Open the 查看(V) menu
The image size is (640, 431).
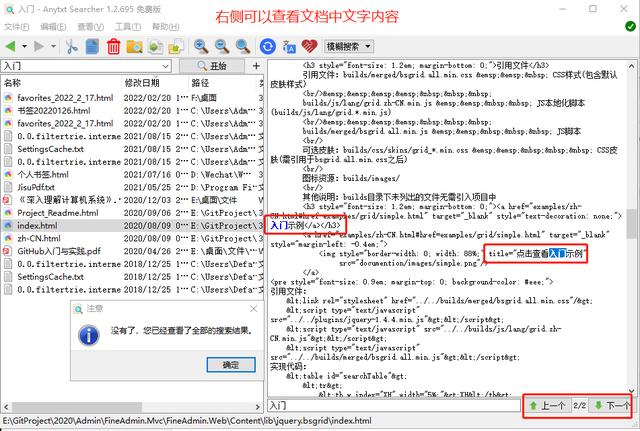(91, 27)
